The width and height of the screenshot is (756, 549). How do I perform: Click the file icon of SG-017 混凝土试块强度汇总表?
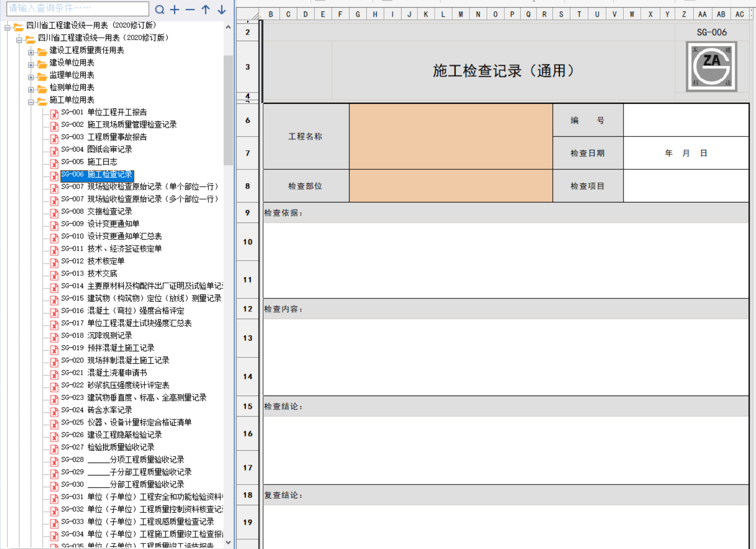tap(54, 325)
